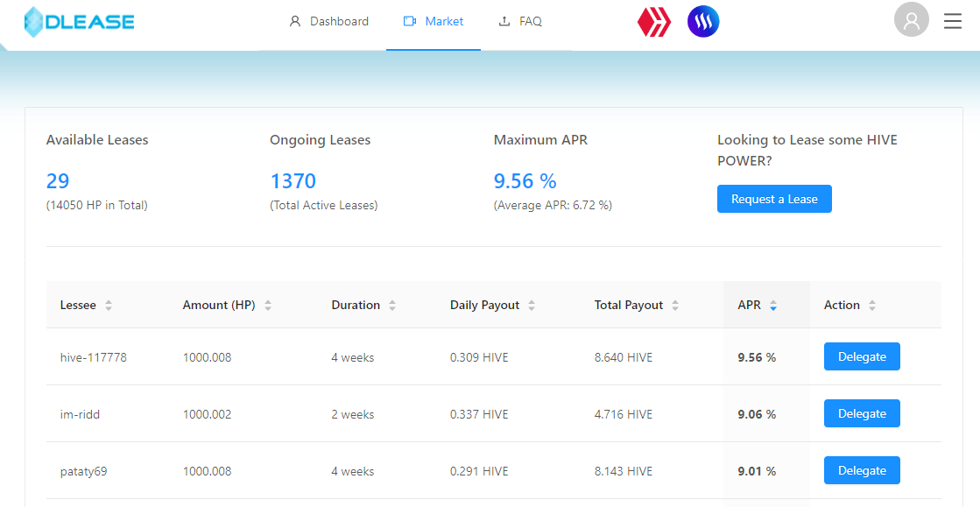Click the 9.56 % maximum APR value
Image resolution: width=980 pixels, height=507 pixels.
525,180
